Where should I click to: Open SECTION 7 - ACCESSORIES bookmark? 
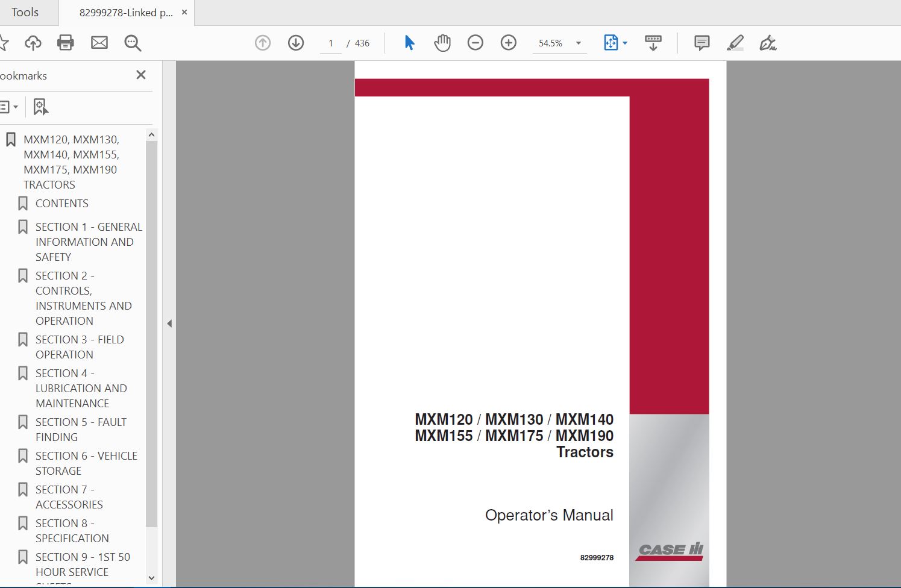click(69, 497)
